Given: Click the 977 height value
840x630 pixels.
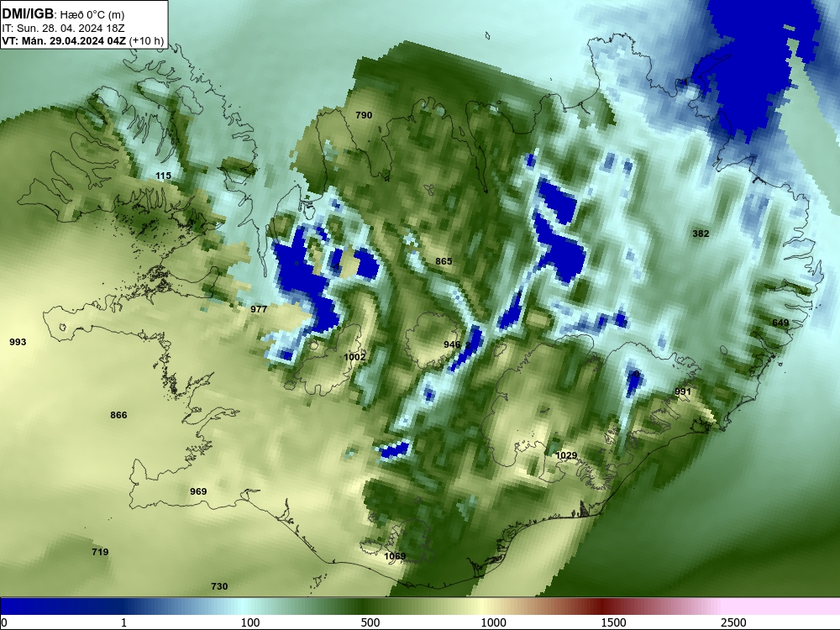Looking at the screenshot, I should (x=259, y=309).
